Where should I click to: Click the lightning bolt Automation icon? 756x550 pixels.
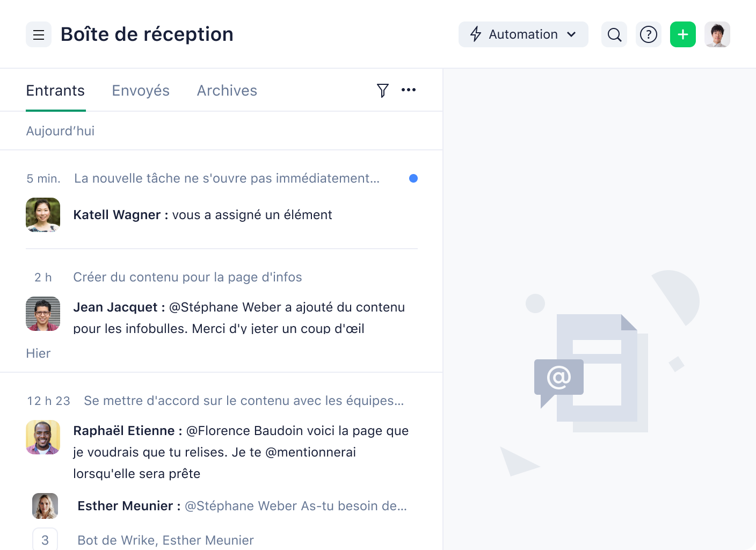[x=476, y=34]
